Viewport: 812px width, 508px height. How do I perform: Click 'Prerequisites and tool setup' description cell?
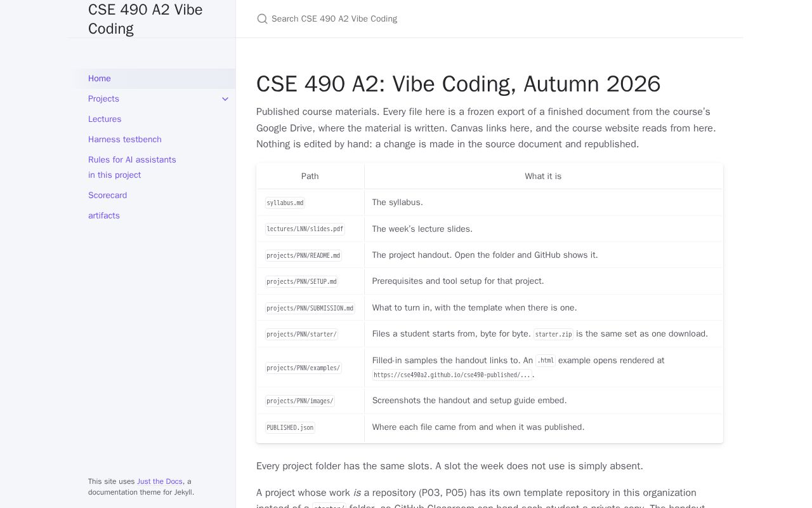tap(544, 281)
